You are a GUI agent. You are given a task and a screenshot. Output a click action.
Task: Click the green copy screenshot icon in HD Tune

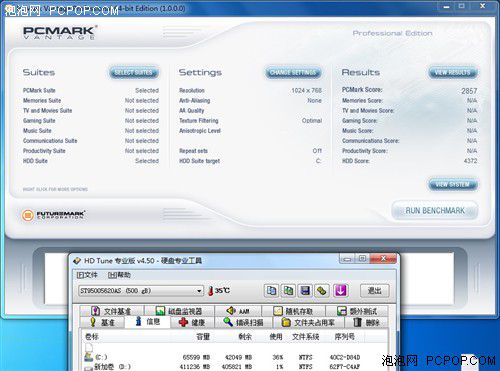coord(288,291)
